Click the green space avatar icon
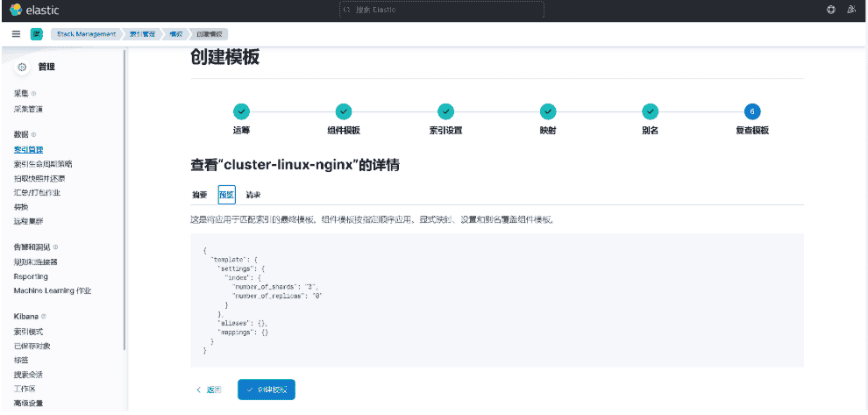This screenshot has width=868, height=415. [36, 34]
